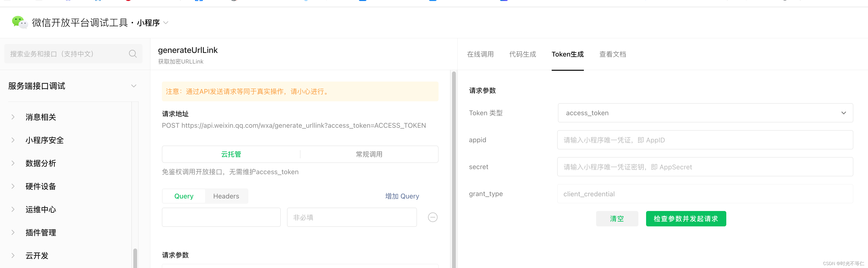Select the Headers toggle tab

click(226, 196)
